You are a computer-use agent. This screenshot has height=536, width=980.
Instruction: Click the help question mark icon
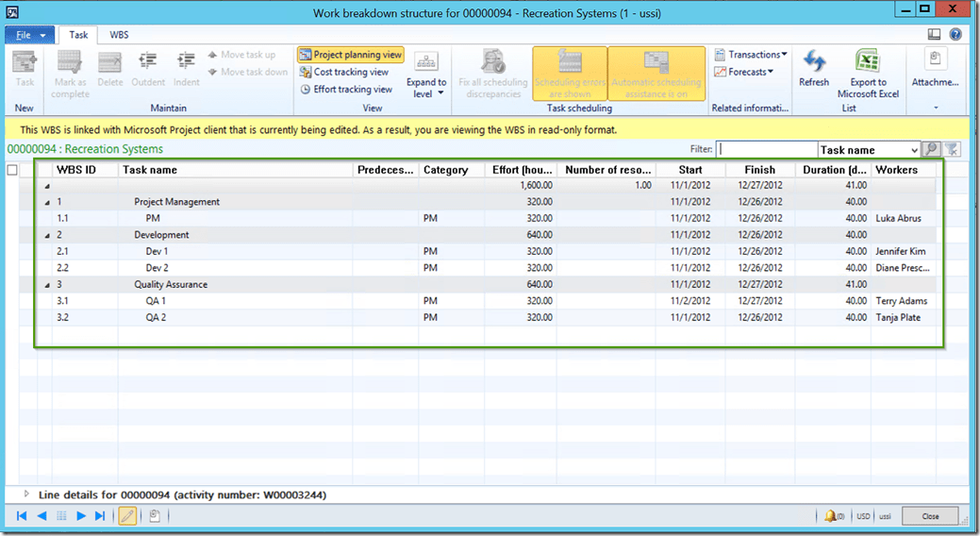(x=955, y=34)
